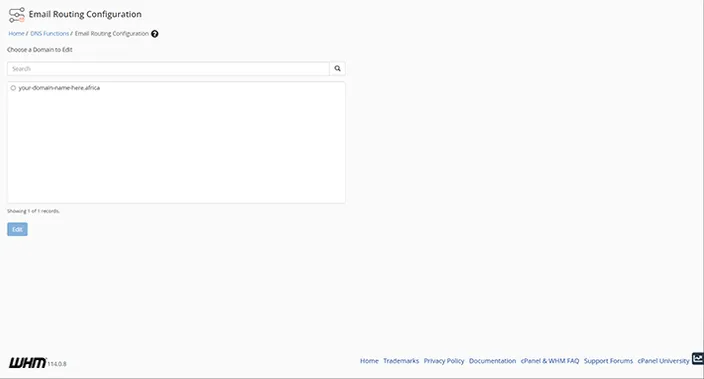Click the 'Showing 1 of 1 records' text
The width and height of the screenshot is (704, 379).
(33, 211)
